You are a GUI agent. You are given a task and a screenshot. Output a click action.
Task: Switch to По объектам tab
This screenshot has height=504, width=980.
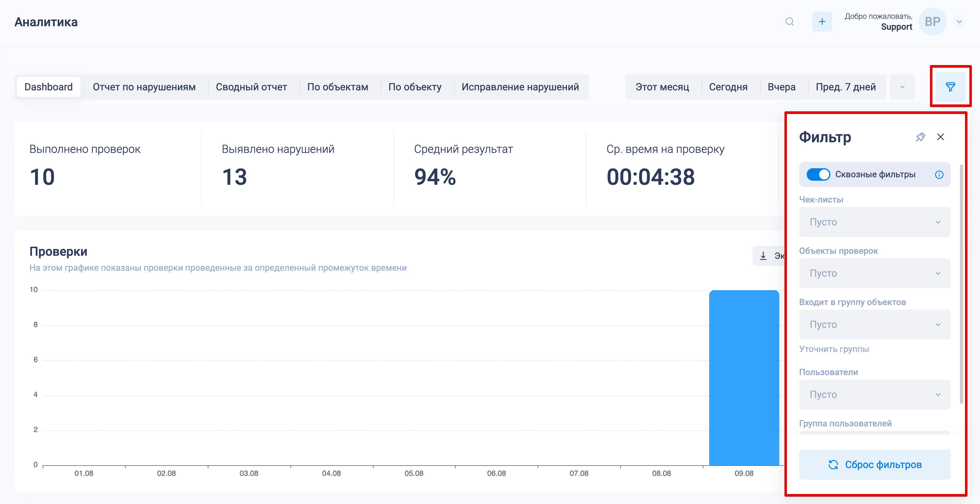pyautogui.click(x=337, y=87)
